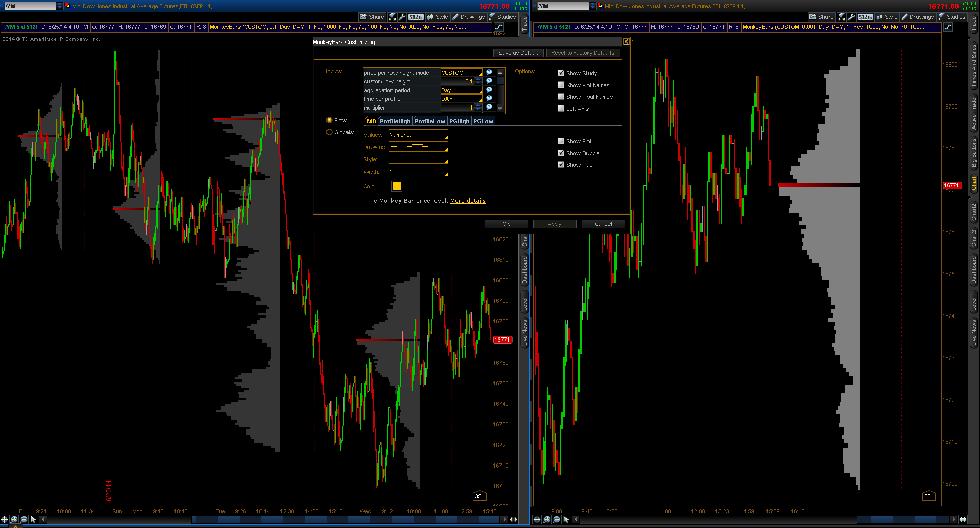
Task: Click the Share button in left chart toolbar
Action: 372,17
